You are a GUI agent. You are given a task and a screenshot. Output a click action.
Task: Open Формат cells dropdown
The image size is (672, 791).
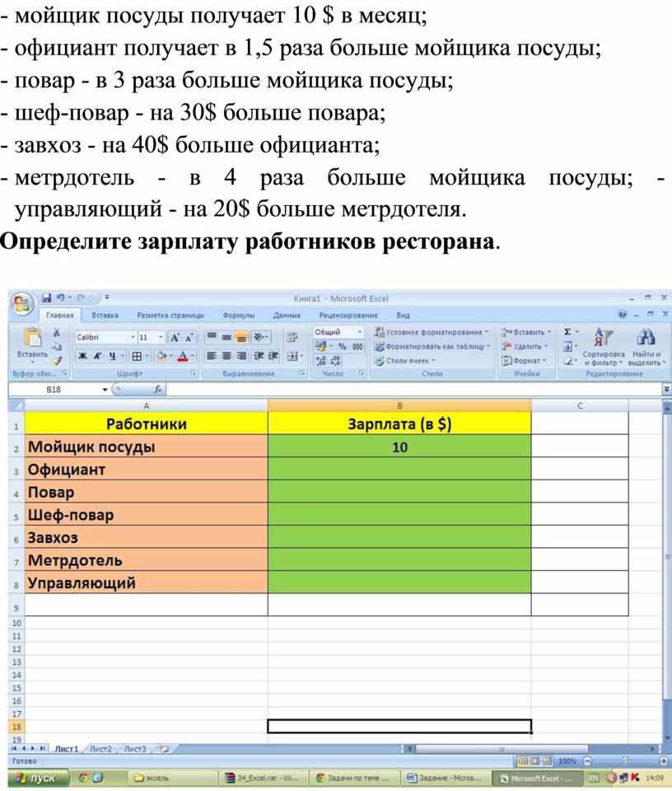point(524,361)
